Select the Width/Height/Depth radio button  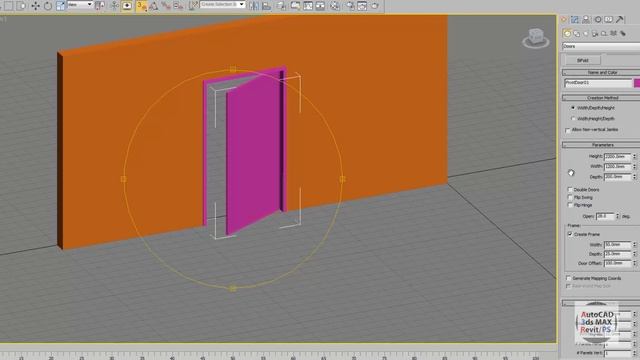(x=573, y=119)
